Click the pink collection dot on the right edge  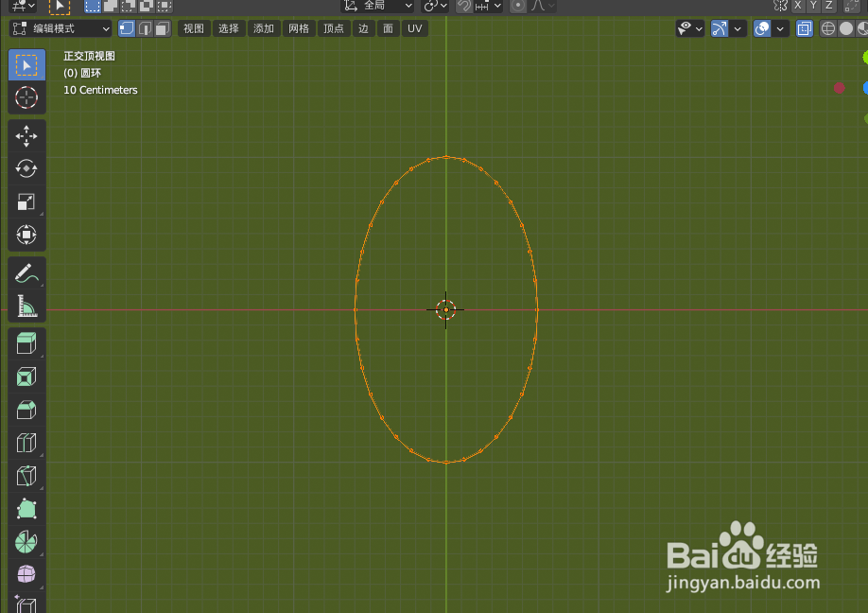point(840,87)
